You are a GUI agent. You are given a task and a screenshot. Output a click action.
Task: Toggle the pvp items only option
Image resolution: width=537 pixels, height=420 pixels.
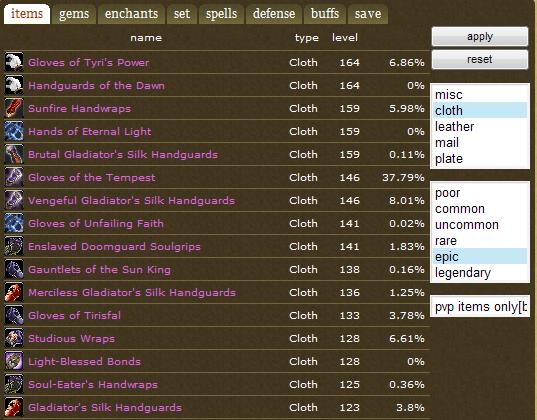(479, 306)
